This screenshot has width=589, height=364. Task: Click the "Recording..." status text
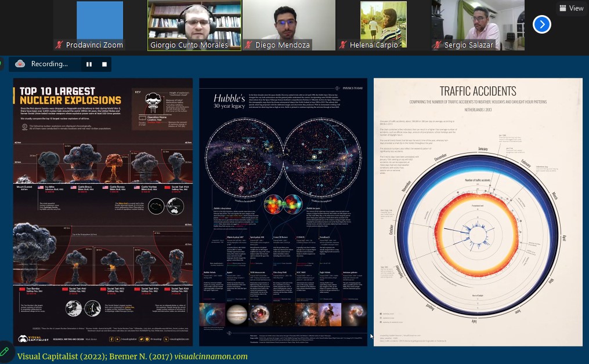49,64
